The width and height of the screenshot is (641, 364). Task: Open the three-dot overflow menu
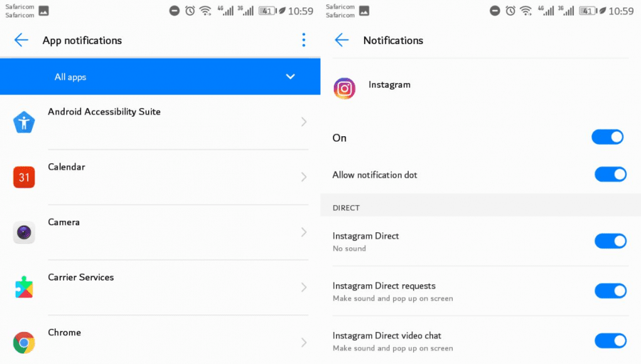[303, 40]
